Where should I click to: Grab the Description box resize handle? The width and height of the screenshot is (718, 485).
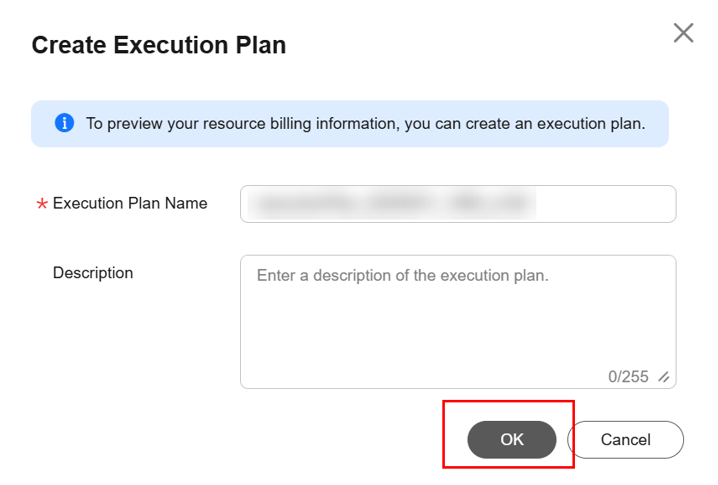pos(663,377)
